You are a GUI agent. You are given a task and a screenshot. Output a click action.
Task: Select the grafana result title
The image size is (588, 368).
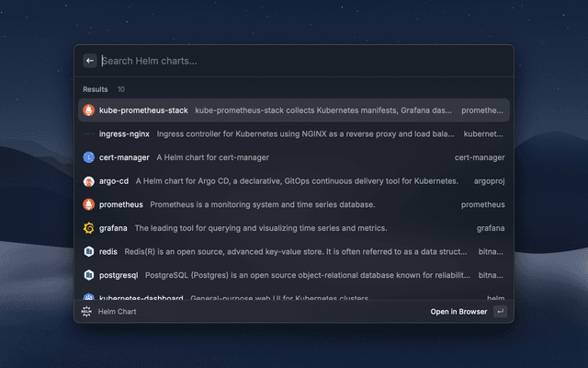pos(114,228)
